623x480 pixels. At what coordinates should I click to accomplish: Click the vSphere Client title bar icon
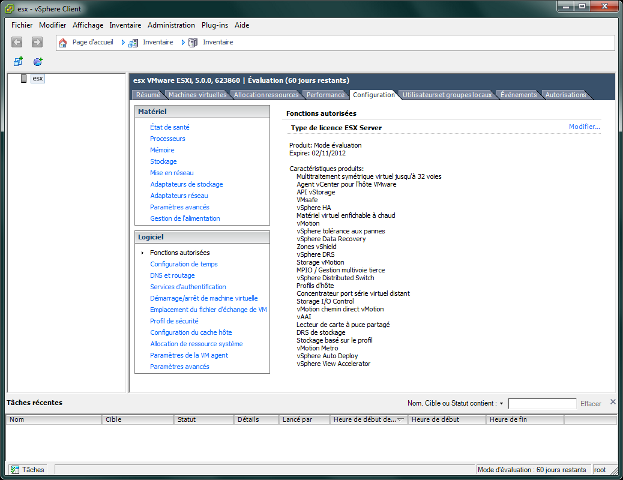(9, 9)
